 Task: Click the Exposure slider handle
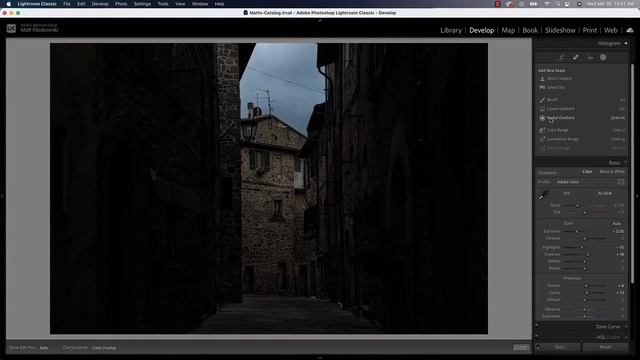577,231
